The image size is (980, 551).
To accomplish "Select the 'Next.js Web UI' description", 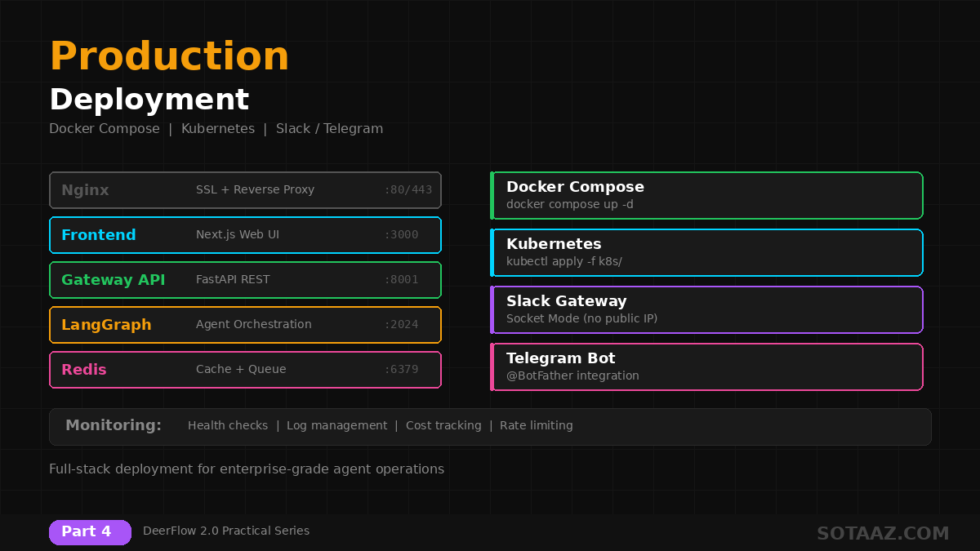I will (x=238, y=234).
